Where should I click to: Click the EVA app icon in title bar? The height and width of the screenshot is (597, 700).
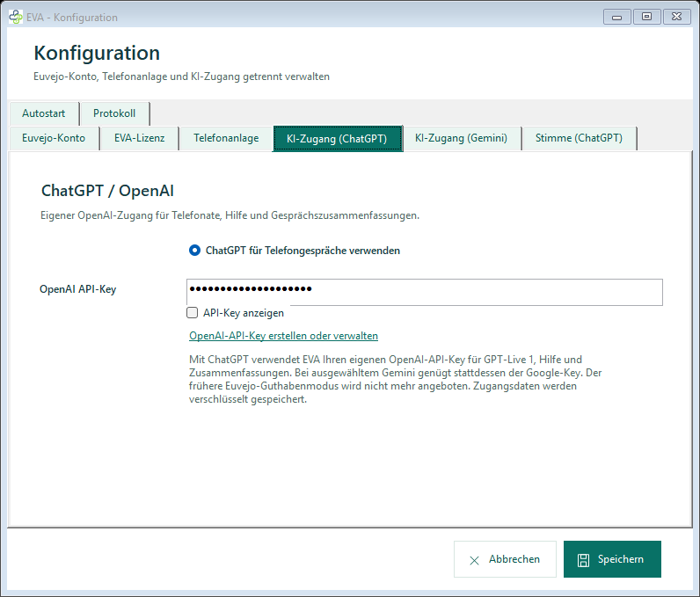[15, 17]
